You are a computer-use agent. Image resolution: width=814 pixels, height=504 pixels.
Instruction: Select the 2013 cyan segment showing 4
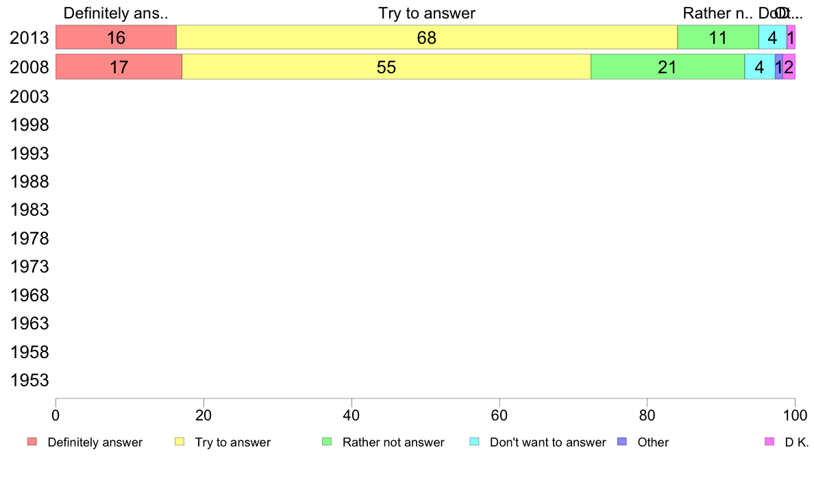pos(772,38)
